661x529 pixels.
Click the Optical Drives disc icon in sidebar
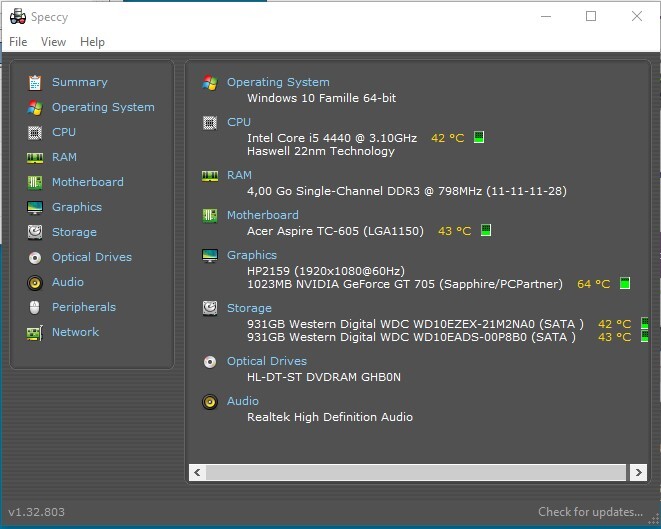click(x=35, y=258)
